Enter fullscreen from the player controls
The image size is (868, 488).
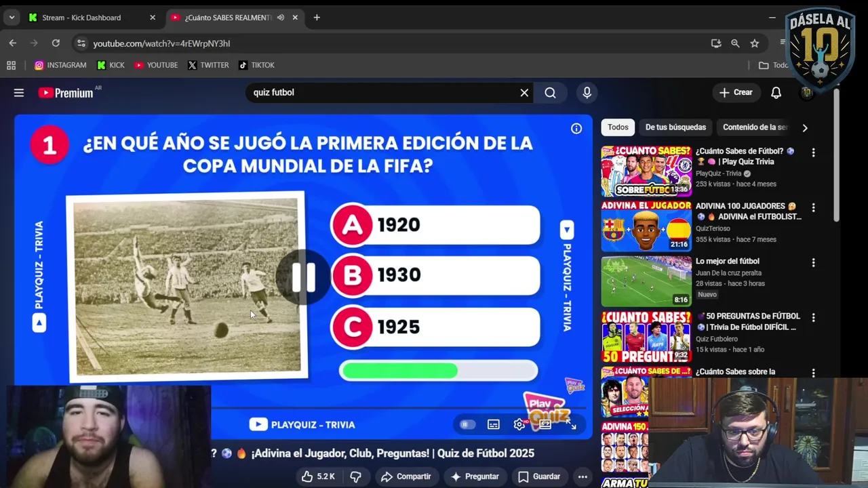pos(572,424)
